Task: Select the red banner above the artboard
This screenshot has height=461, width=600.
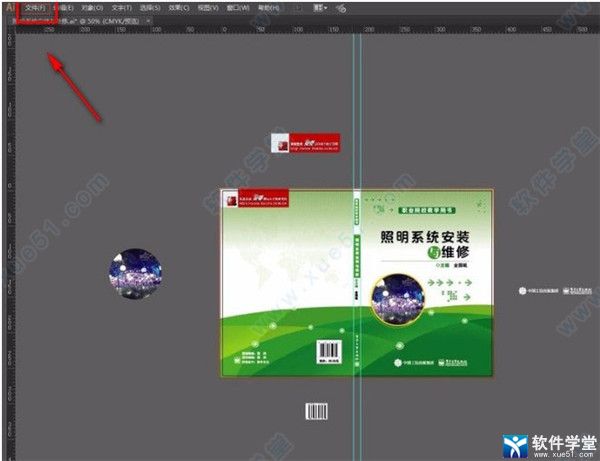Action: 305,143
